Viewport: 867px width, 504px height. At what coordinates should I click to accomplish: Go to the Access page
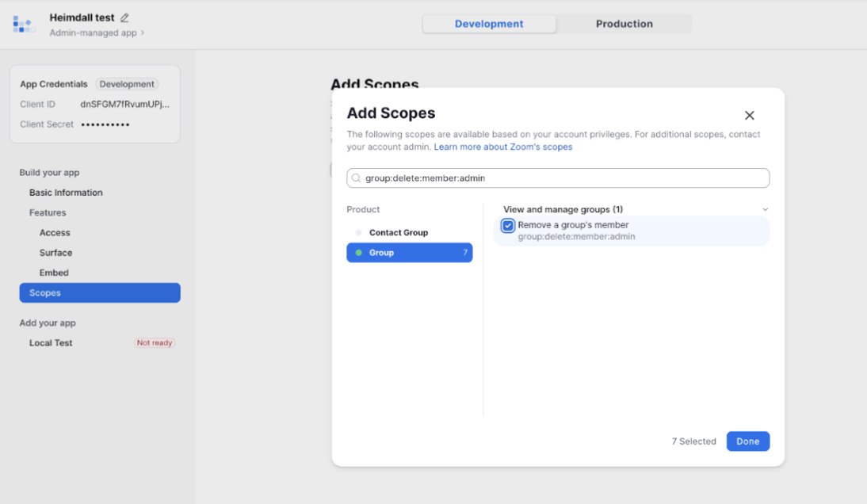[x=55, y=233]
